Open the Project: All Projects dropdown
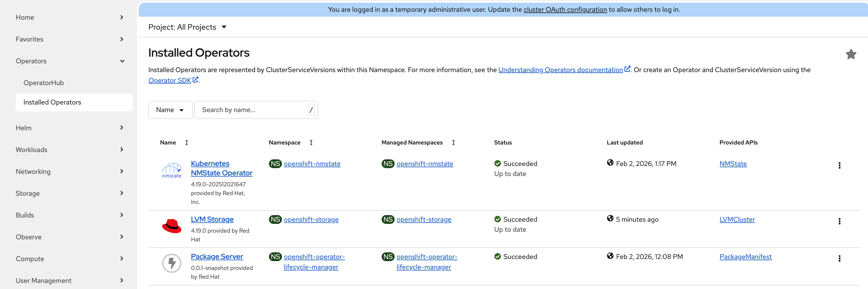The image size is (868, 289). [x=187, y=27]
